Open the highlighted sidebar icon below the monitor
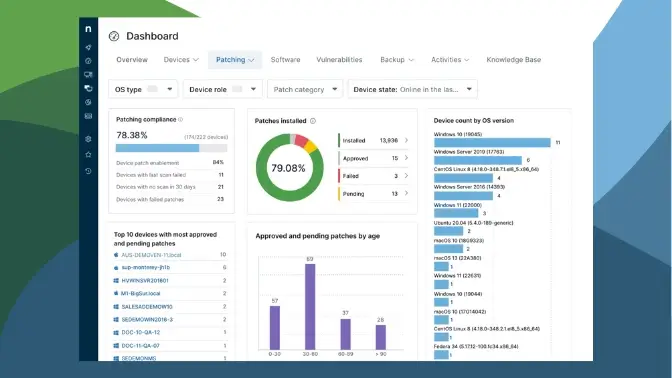Image resolution: width=672 pixels, height=378 pixels. [88, 88]
